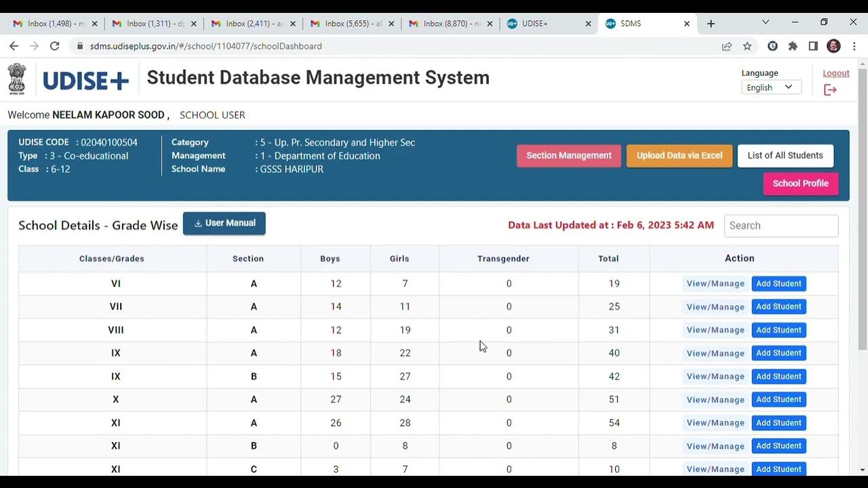Click the school name GSSS HARIPUR

tap(292, 169)
